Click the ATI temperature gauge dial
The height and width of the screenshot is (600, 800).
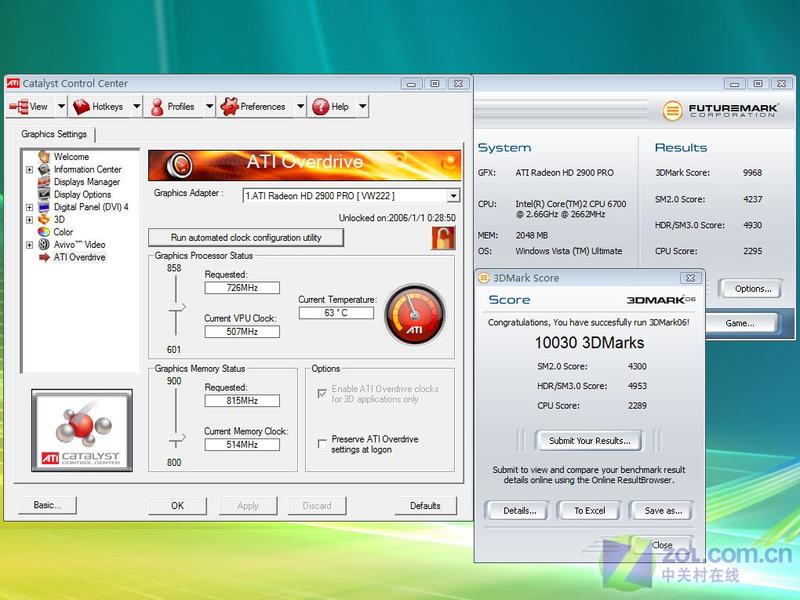click(x=415, y=315)
